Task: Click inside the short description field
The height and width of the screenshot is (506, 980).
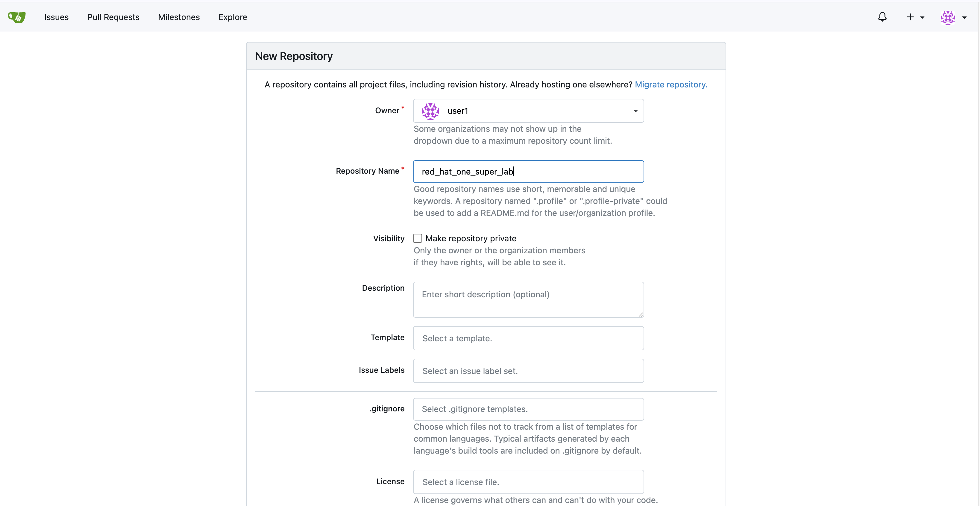Action: [x=528, y=299]
